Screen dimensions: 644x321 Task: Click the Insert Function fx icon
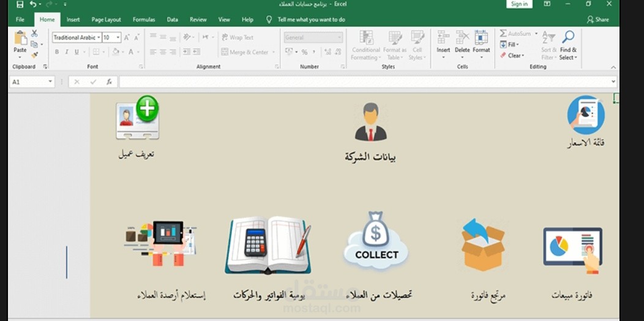coord(109,82)
